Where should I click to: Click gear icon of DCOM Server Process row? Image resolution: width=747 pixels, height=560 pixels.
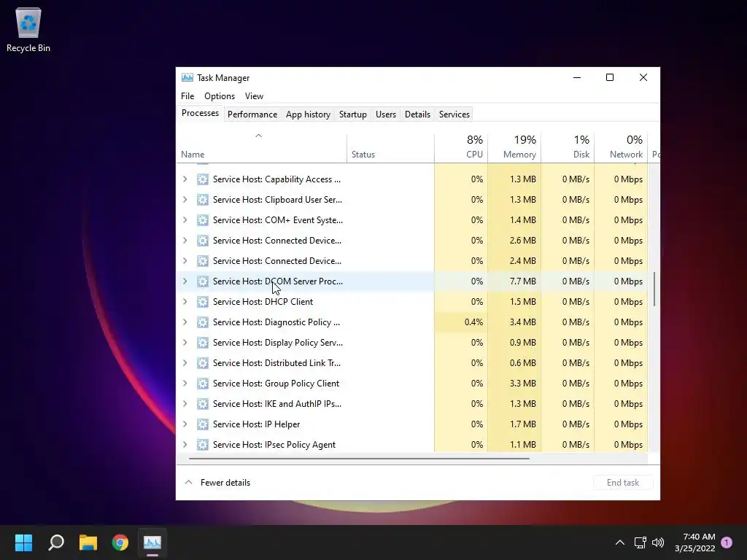(203, 281)
